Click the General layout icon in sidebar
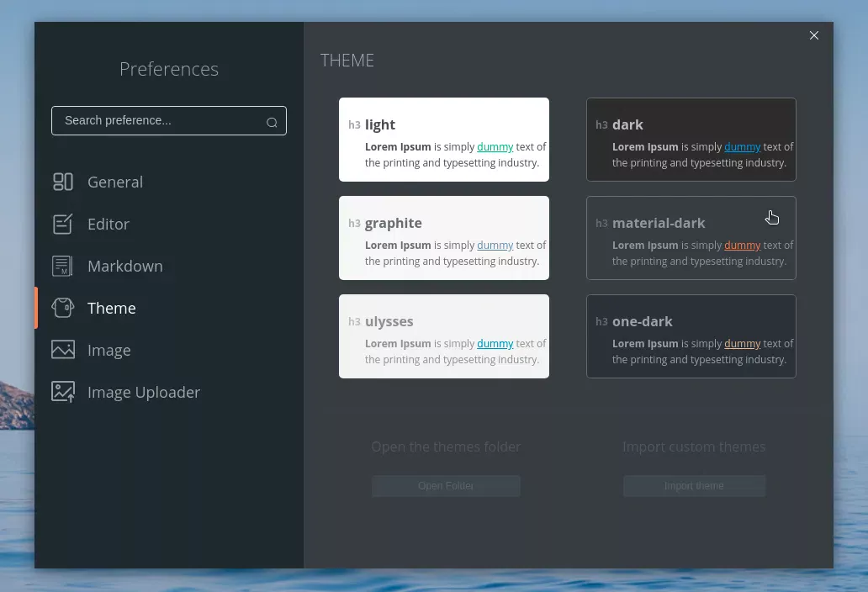The image size is (868, 592). point(62,182)
